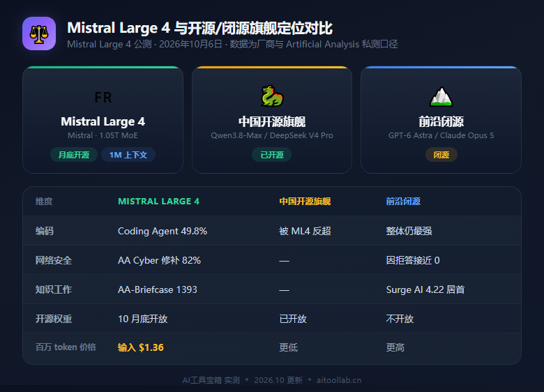This screenshot has height=392, width=544.
Task: Select the 中国开源旗舰 card title
Action: 272,122
